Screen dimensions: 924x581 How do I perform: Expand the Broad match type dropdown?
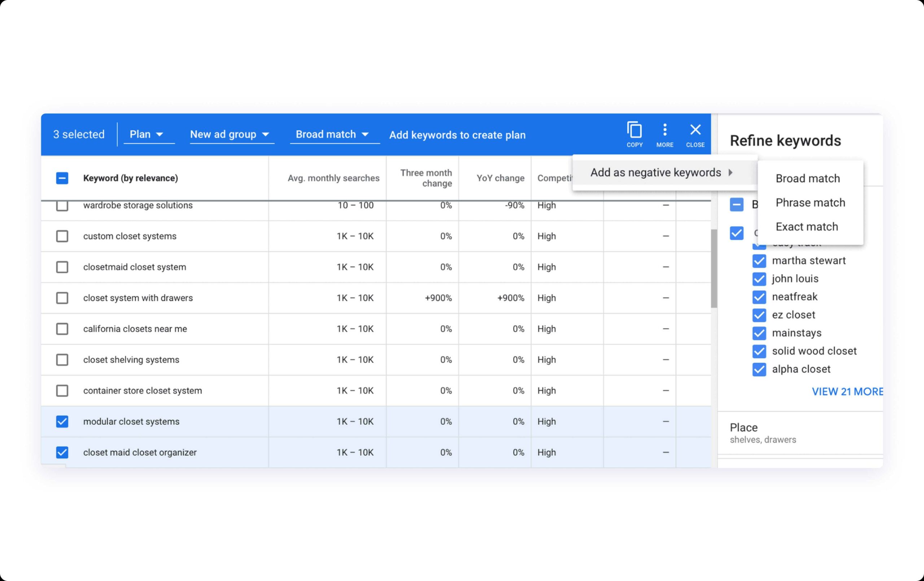coord(332,134)
